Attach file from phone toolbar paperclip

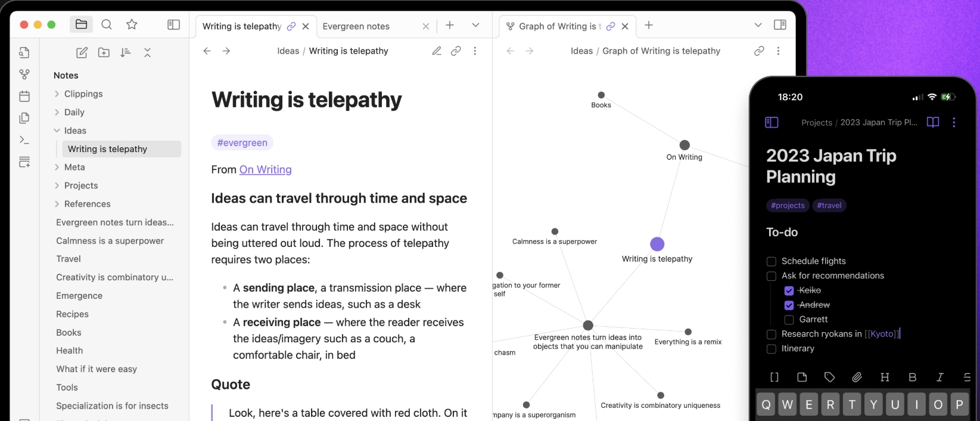coord(857,377)
